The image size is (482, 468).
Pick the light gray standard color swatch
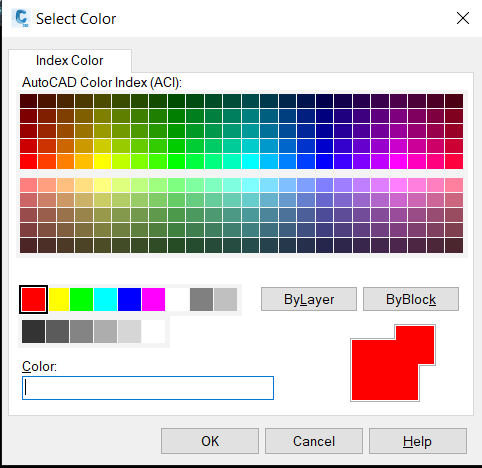[x=226, y=299]
